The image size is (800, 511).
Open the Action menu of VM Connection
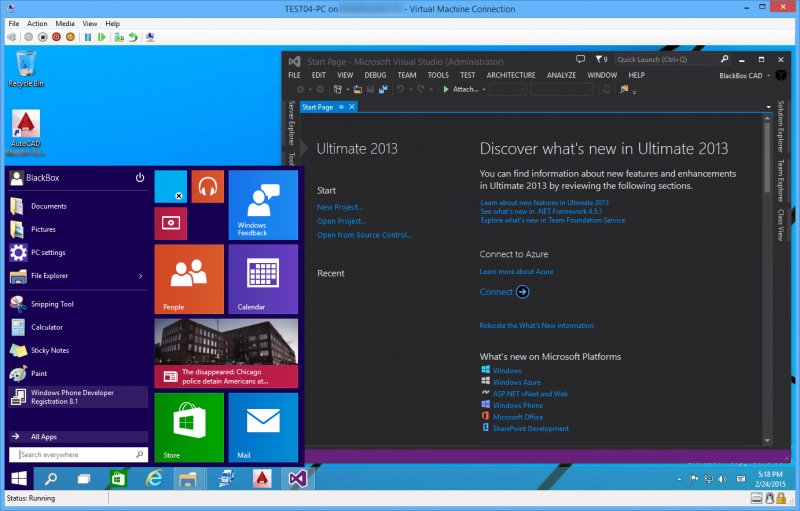37,23
